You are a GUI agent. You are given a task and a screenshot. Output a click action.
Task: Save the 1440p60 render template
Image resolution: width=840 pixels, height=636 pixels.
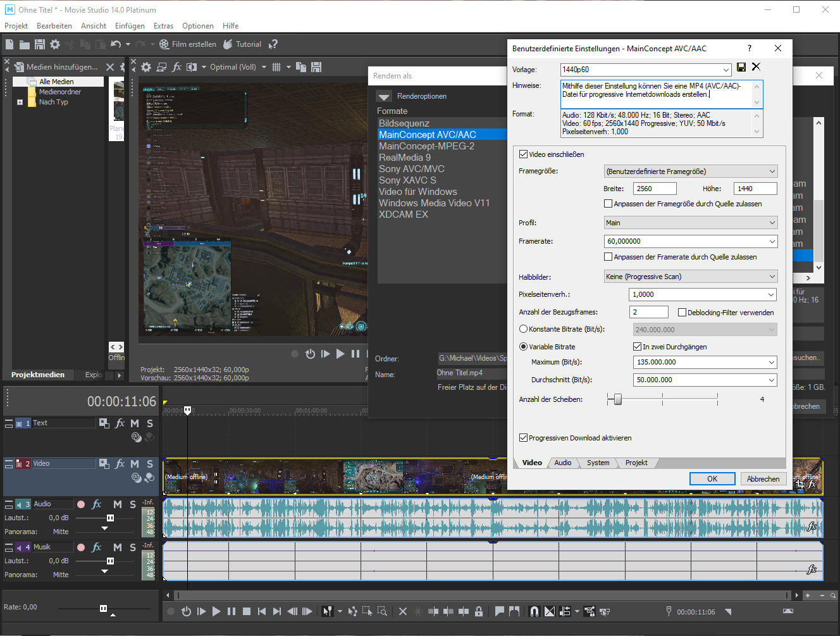[x=741, y=67]
